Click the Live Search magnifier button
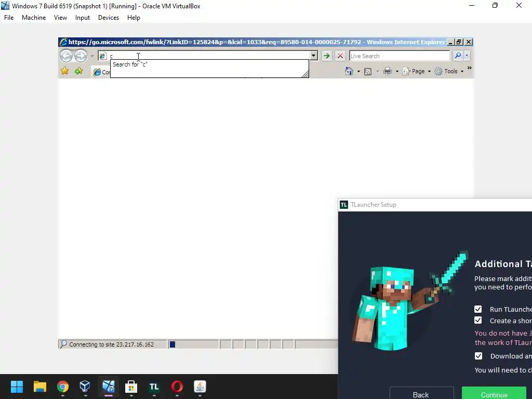The height and width of the screenshot is (399, 532). 458,55
